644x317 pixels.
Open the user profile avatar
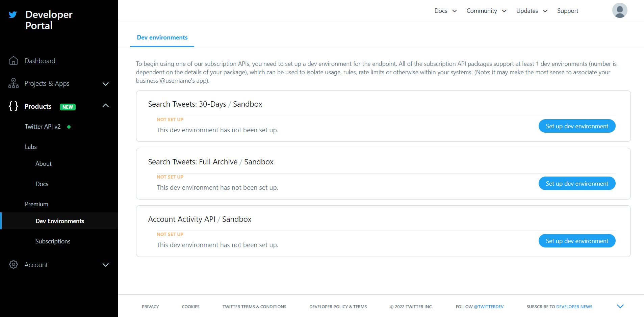click(x=620, y=10)
